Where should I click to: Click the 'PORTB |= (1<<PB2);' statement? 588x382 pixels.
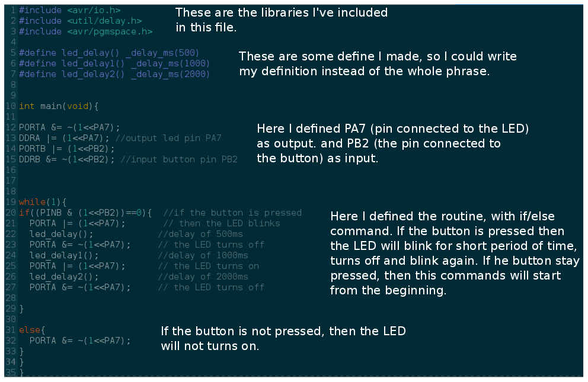(x=67, y=149)
